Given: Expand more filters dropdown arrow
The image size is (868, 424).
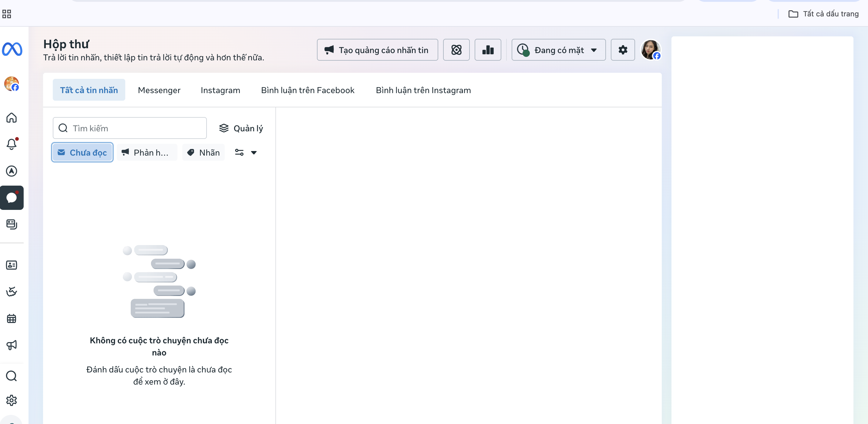Looking at the screenshot, I should pyautogui.click(x=254, y=153).
